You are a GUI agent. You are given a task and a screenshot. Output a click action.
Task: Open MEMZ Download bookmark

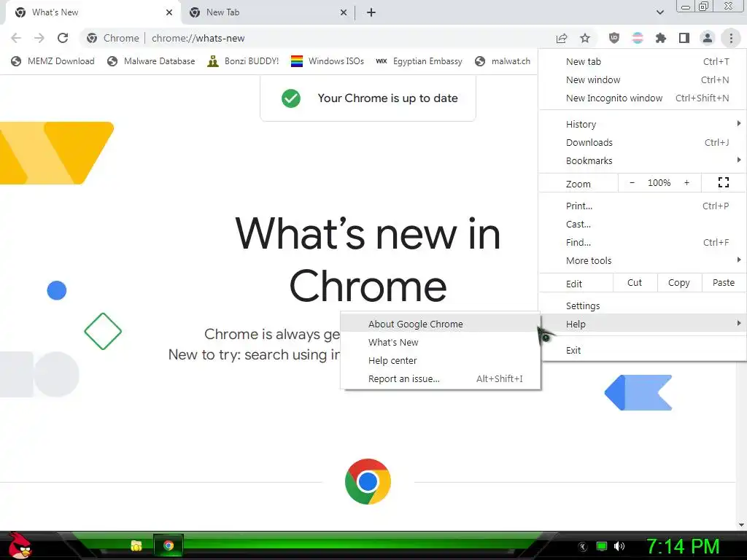pyautogui.click(x=53, y=61)
